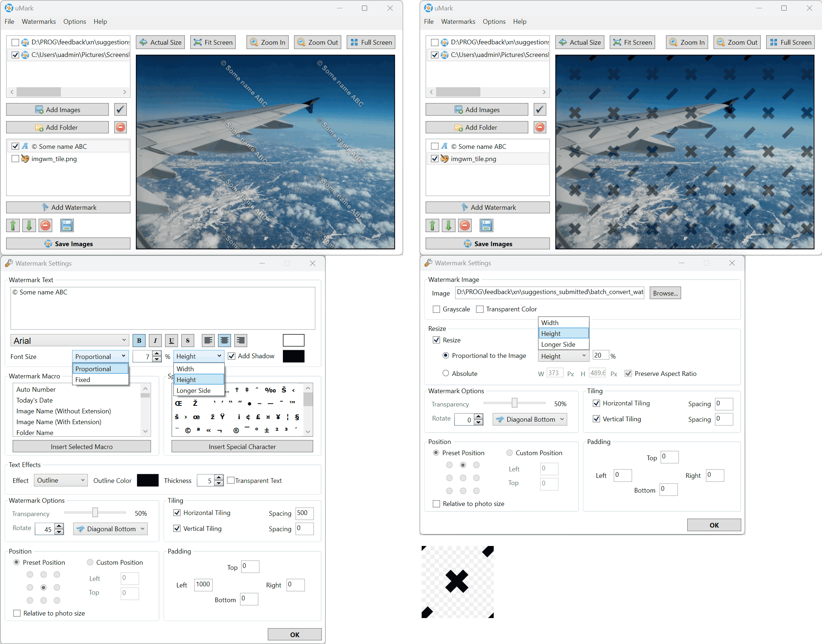The height and width of the screenshot is (644, 822).
Task: Enable the Grayscale checkbox
Action: pos(436,309)
